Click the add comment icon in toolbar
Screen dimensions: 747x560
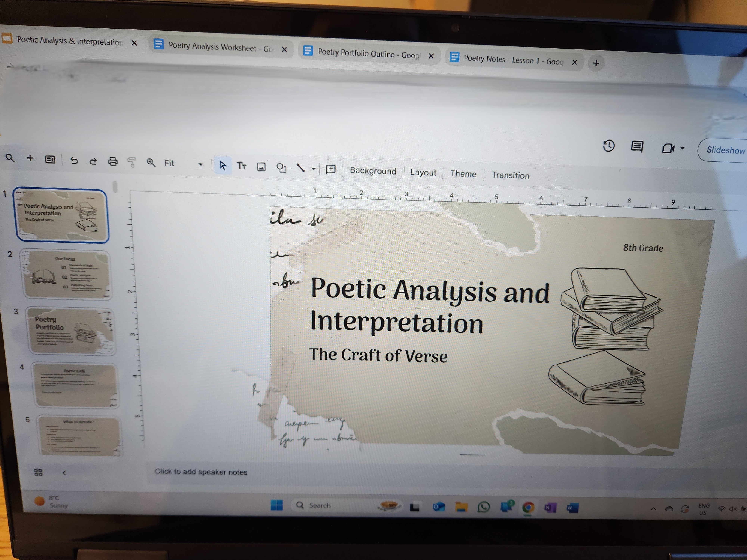(331, 169)
